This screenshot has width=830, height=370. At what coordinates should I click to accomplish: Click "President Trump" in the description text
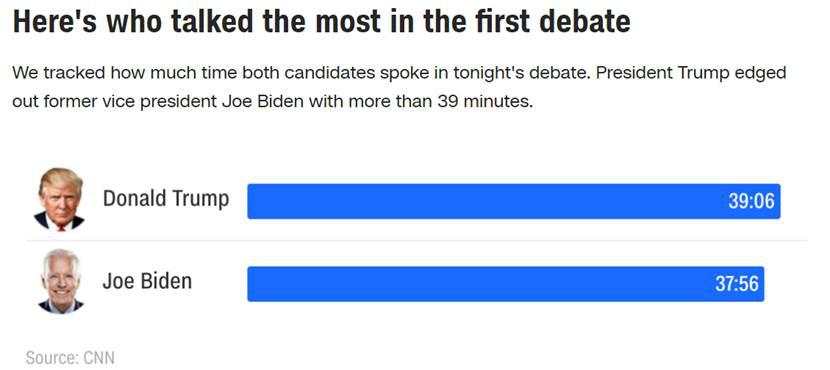(662, 73)
